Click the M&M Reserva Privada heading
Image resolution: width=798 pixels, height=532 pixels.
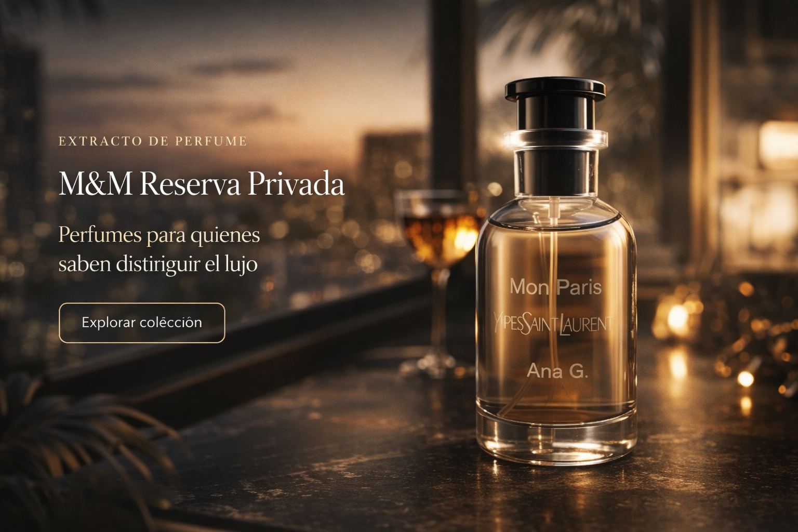click(202, 183)
